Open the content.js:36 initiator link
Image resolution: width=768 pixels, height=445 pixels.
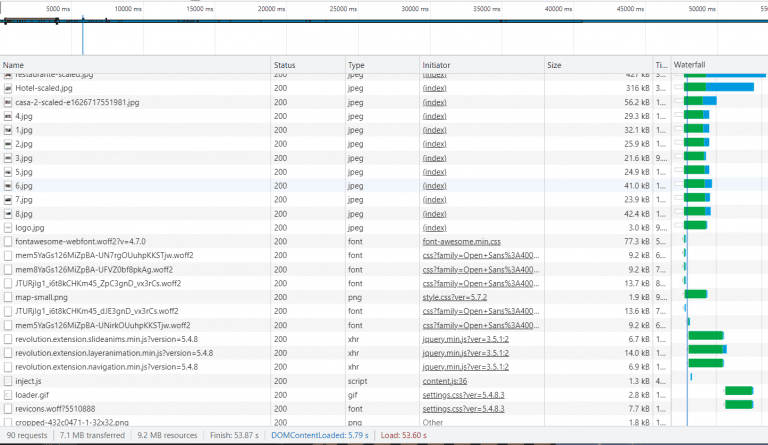click(445, 381)
